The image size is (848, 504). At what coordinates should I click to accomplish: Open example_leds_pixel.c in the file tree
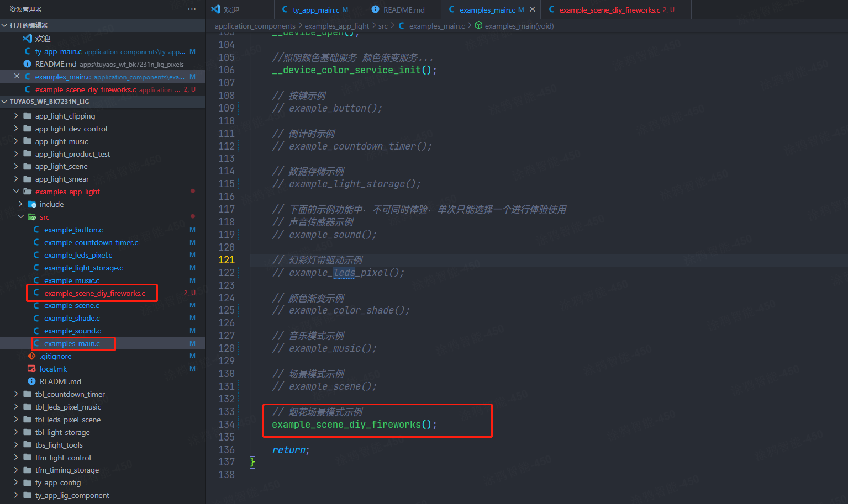click(x=78, y=255)
